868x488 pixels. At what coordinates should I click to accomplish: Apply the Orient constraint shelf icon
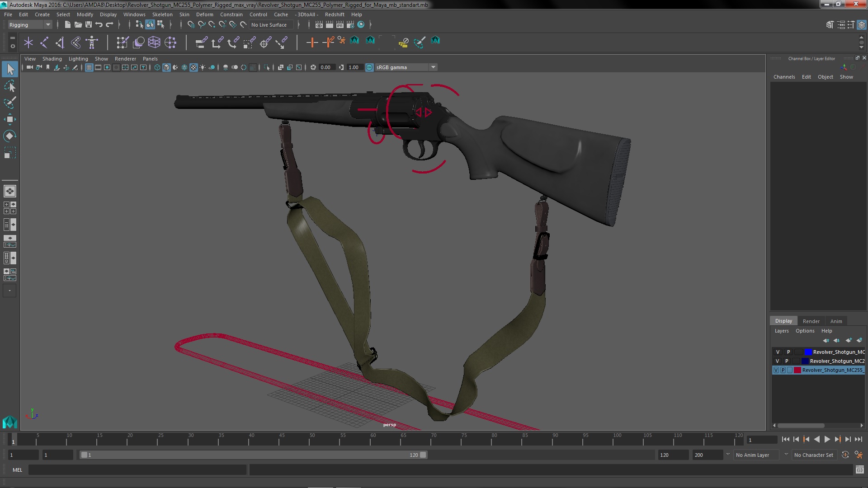[233, 42]
